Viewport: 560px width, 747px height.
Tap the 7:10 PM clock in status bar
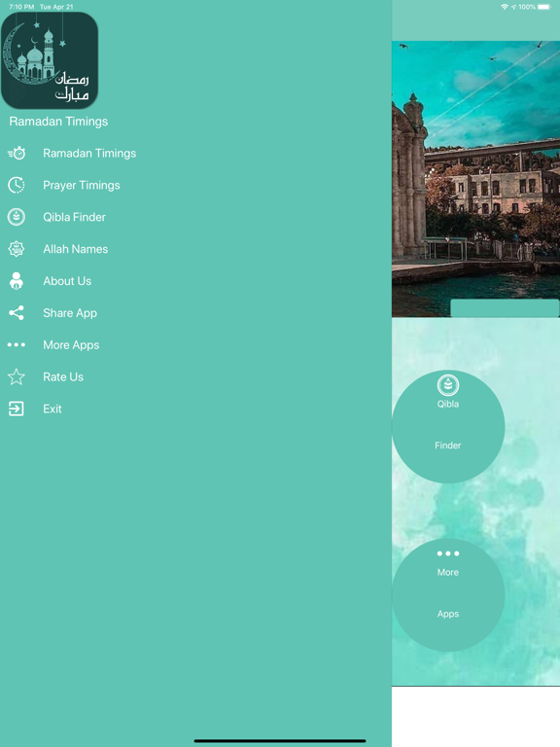pos(21,7)
